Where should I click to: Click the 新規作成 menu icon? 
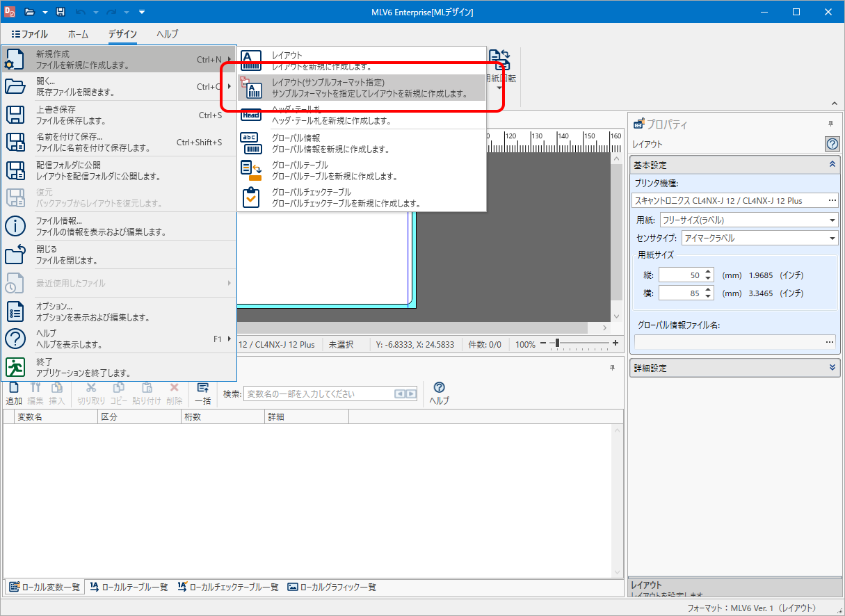(15, 59)
